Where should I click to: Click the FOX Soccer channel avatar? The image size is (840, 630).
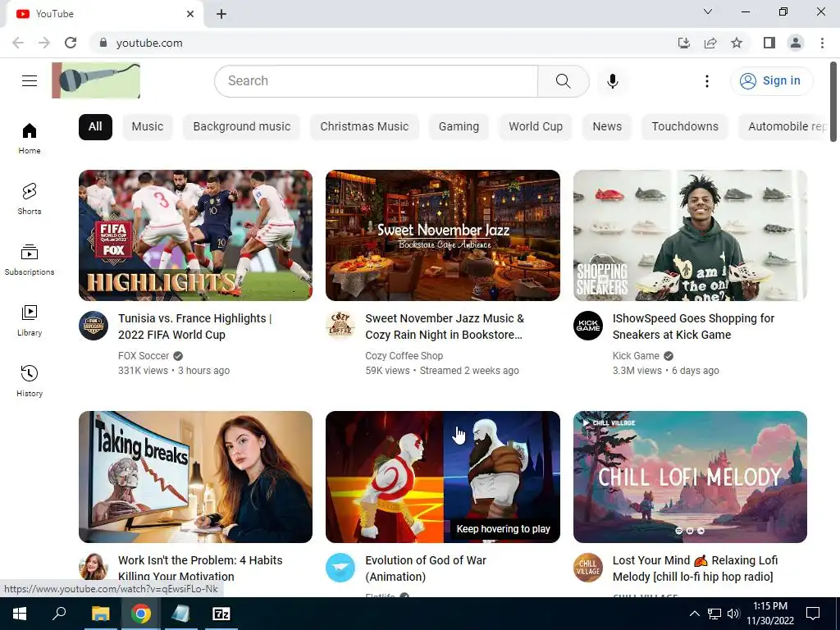tap(94, 326)
